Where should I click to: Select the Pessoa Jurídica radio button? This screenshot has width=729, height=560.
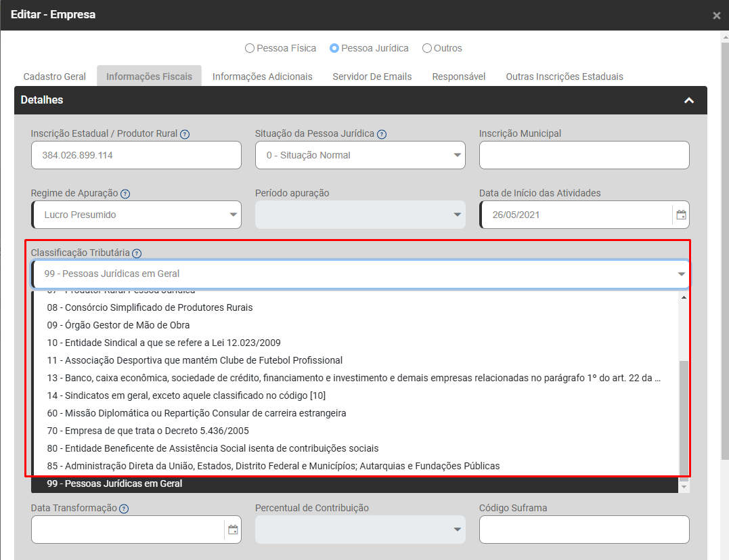click(334, 48)
